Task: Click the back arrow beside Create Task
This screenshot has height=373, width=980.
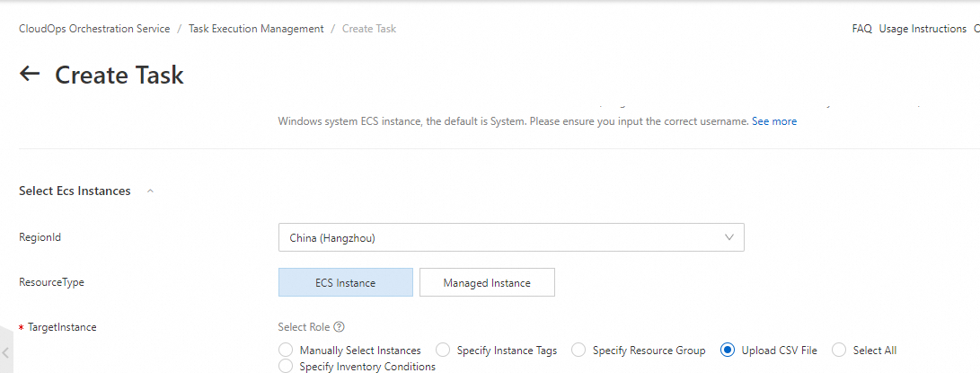Action: pos(31,74)
